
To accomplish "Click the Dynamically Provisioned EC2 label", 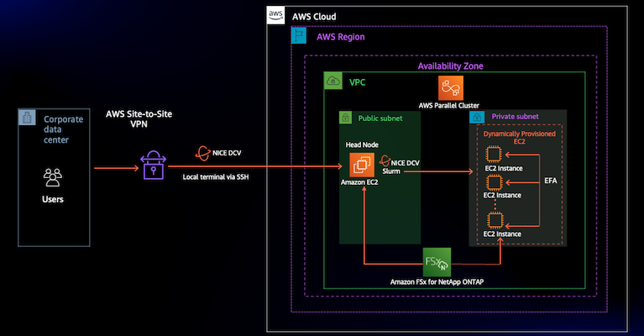I will coord(519,138).
